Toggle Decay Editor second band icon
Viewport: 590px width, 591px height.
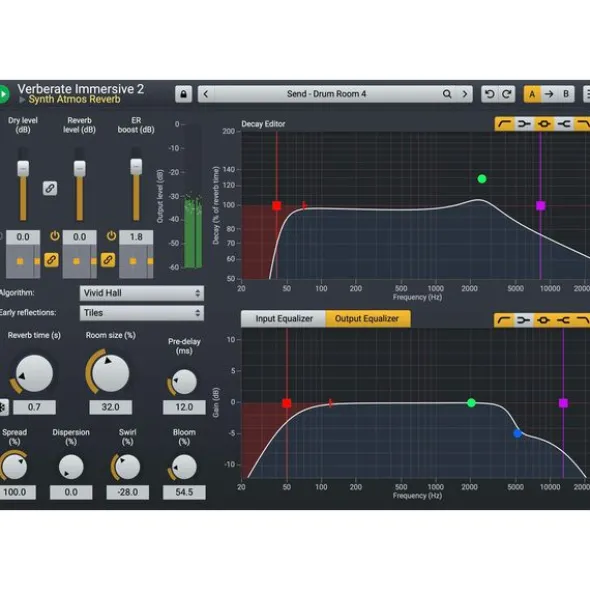click(x=524, y=124)
